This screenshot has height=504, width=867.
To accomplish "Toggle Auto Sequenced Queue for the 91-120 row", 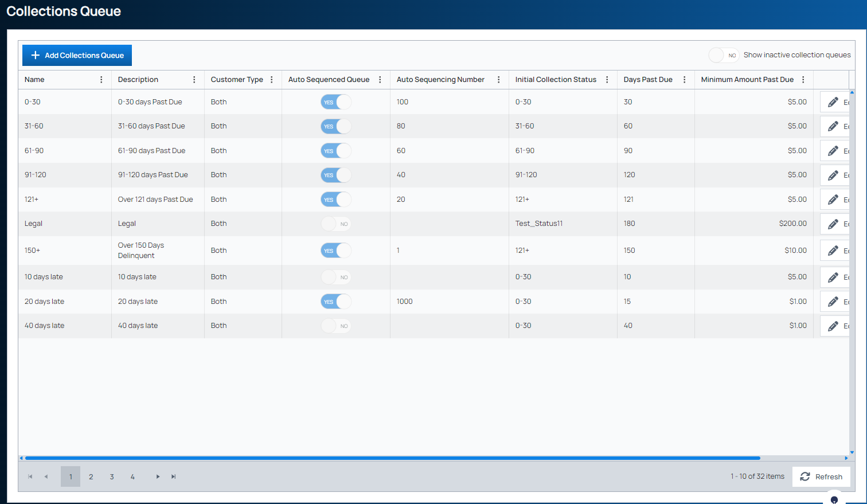I will [336, 175].
